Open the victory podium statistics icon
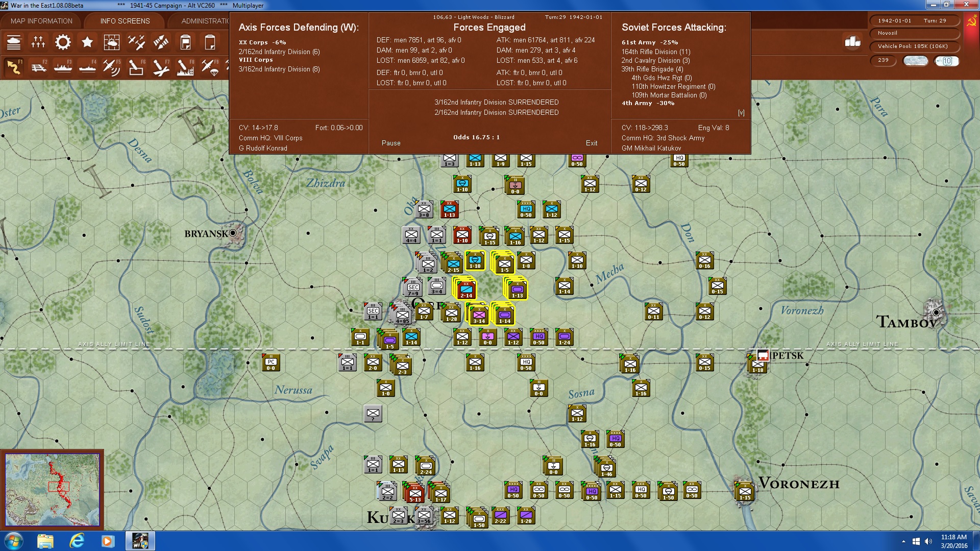 (x=852, y=42)
